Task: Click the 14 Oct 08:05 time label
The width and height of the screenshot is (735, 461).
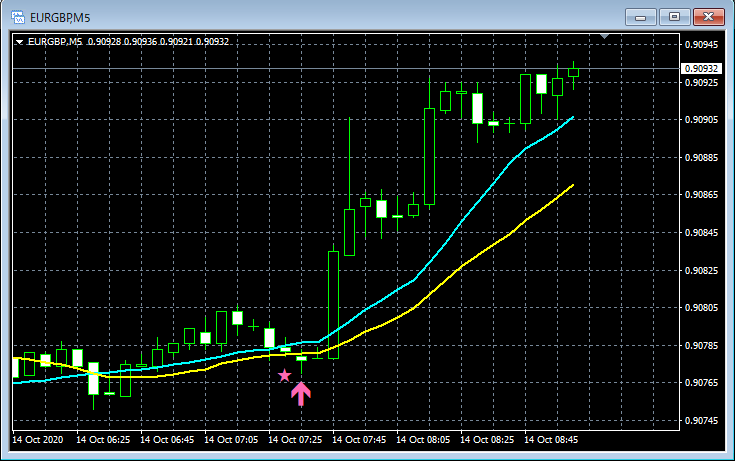Action: pyautogui.click(x=423, y=440)
